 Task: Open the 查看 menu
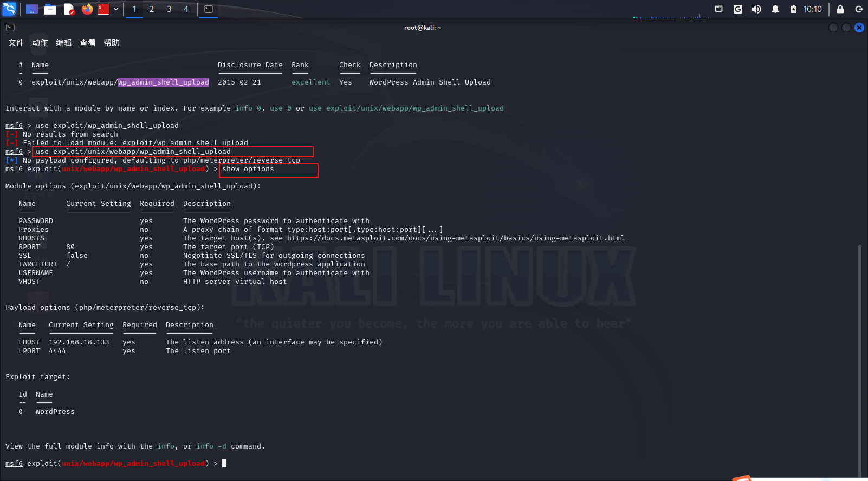pyautogui.click(x=88, y=43)
